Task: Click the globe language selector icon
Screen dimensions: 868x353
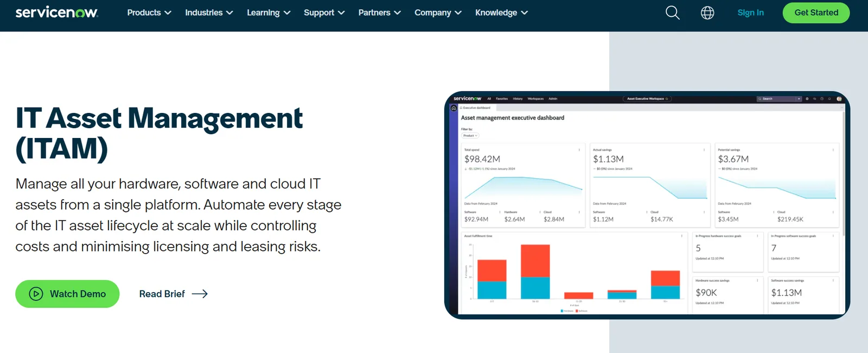Action: (x=707, y=12)
